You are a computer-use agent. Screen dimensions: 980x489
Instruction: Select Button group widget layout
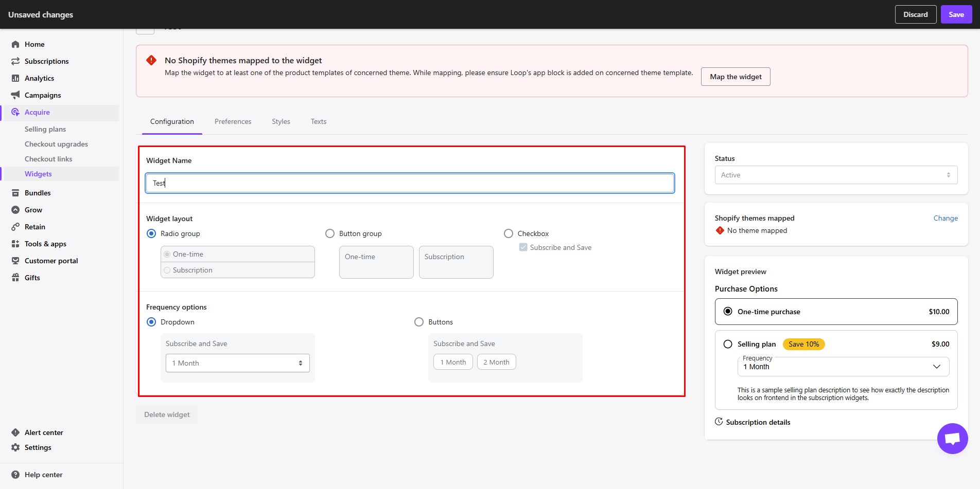(330, 233)
